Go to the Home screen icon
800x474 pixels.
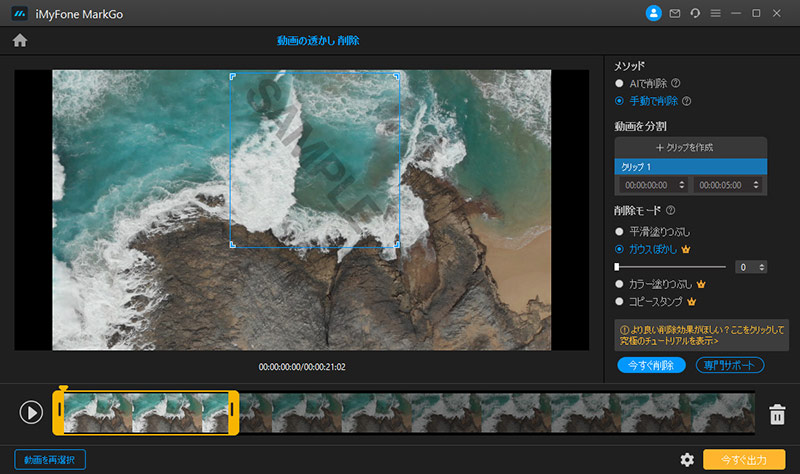[x=19, y=41]
